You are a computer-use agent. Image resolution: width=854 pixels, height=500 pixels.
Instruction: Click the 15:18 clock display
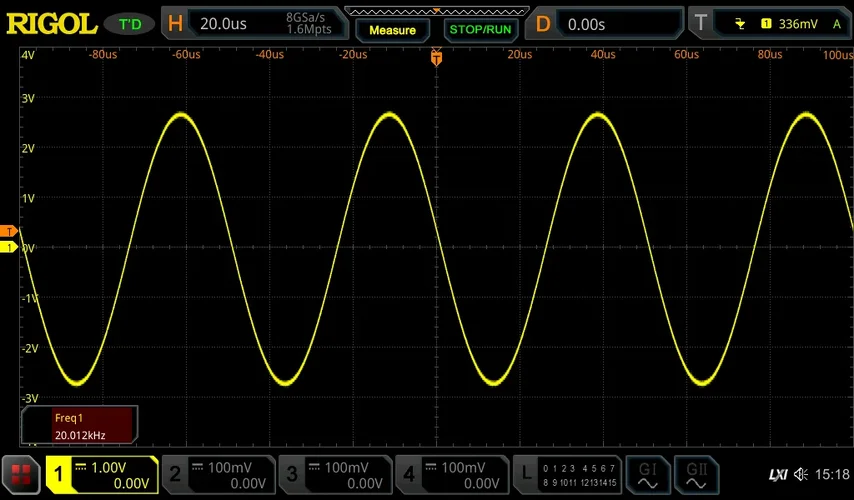(832, 474)
